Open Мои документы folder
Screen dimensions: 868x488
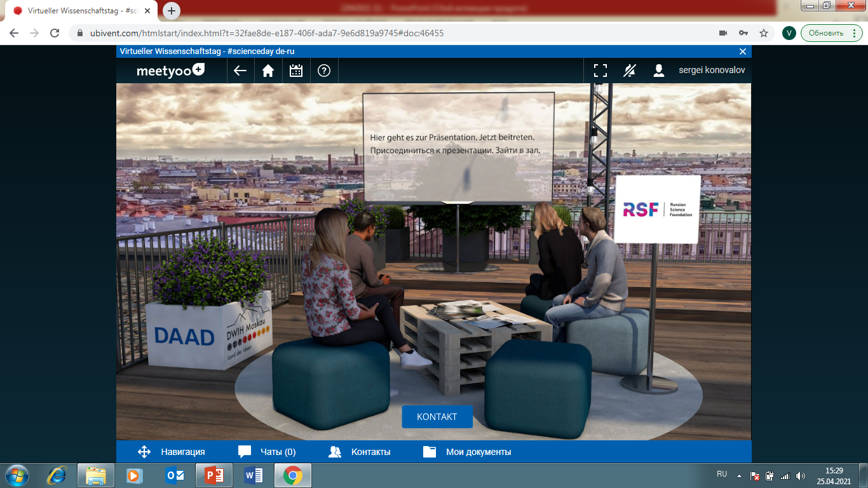467,452
